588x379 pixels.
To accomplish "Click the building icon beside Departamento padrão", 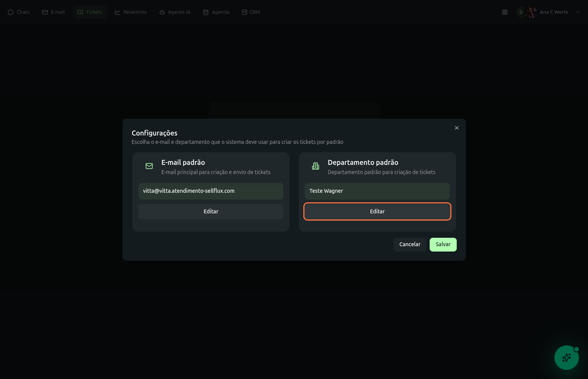I will click(x=316, y=166).
